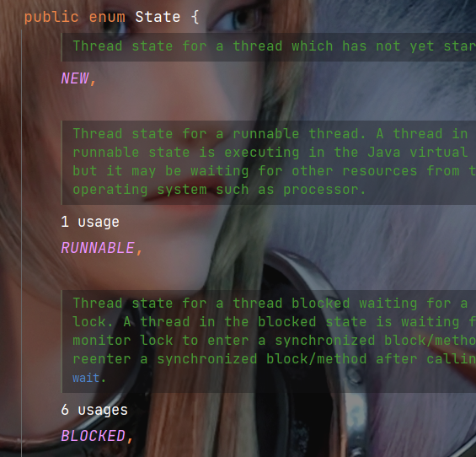The height and width of the screenshot is (457, 476).
Task: Click the State enum name
Action: pyautogui.click(x=158, y=17)
